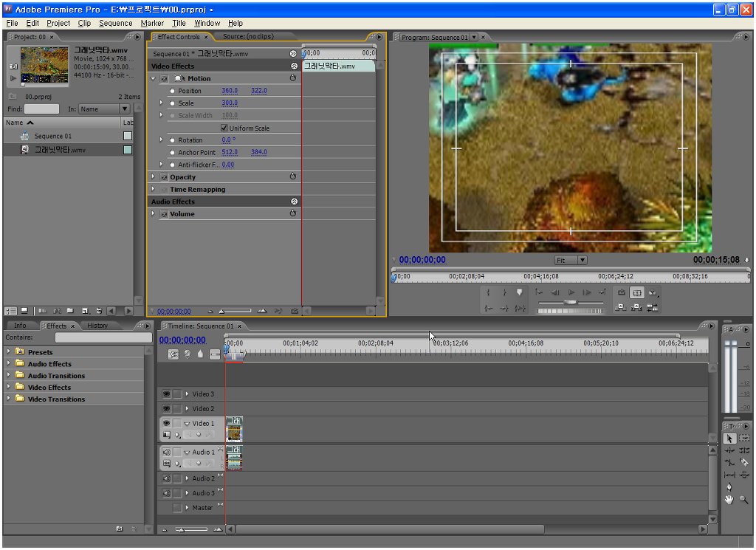Click the Program monitor shuttle slider
Viewport: 756px width, 550px height.
pos(570,303)
